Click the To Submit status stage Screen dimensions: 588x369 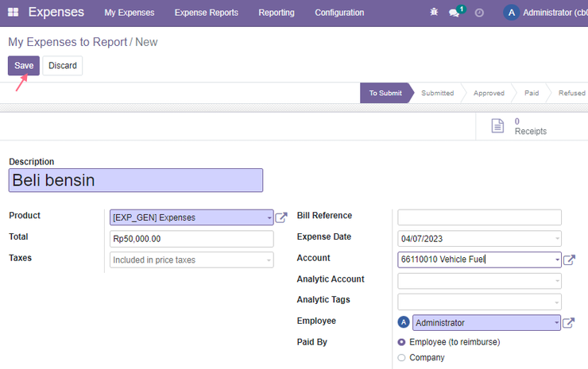click(x=385, y=93)
